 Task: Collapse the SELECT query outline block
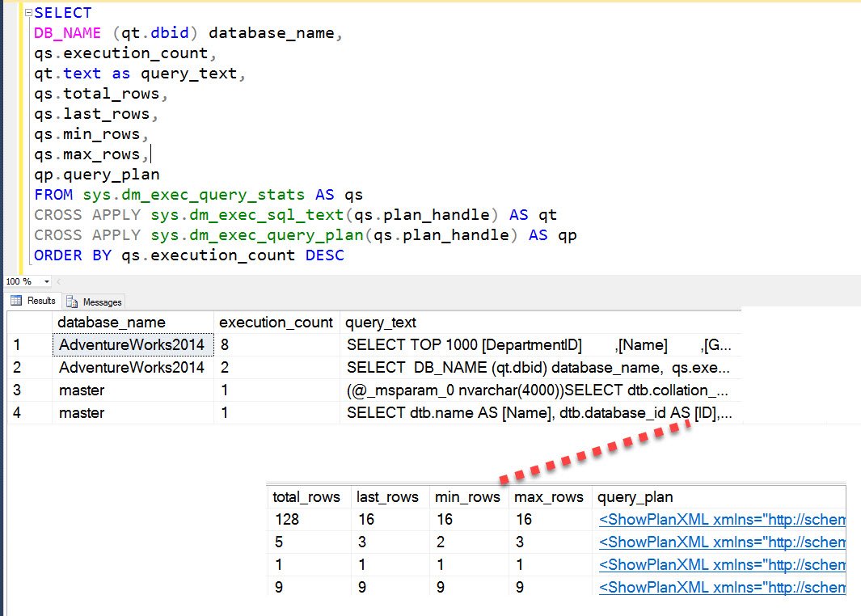pos(28,13)
